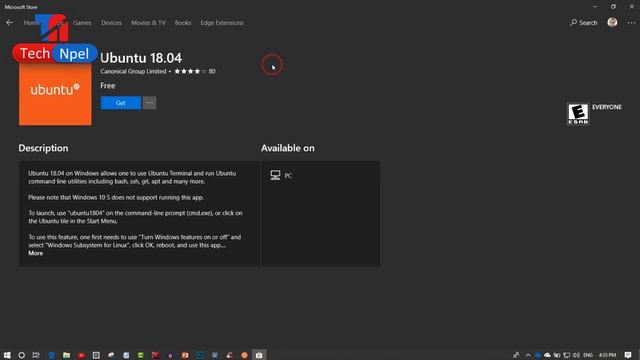
Task: Open the ellipsis options next to Get
Action: [x=149, y=103]
